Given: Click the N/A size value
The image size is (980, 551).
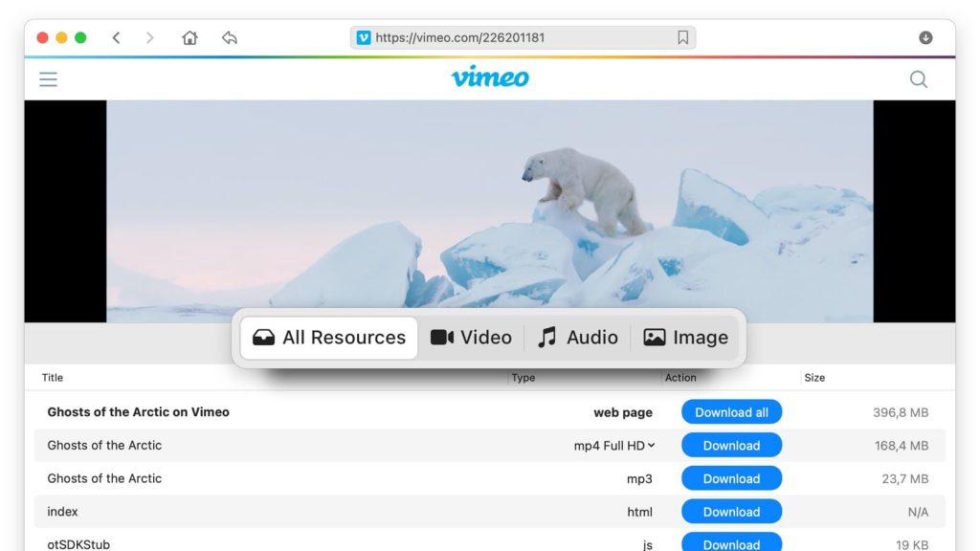Looking at the screenshot, I should click(918, 512).
